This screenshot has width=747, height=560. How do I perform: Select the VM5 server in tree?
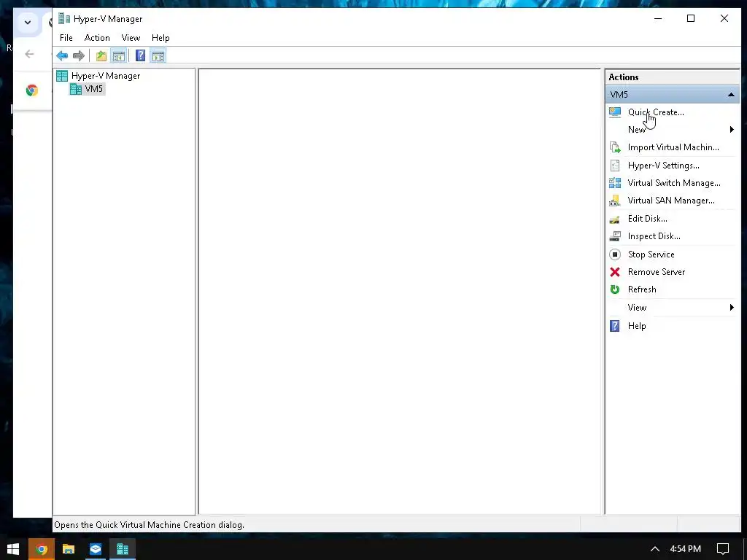(94, 89)
